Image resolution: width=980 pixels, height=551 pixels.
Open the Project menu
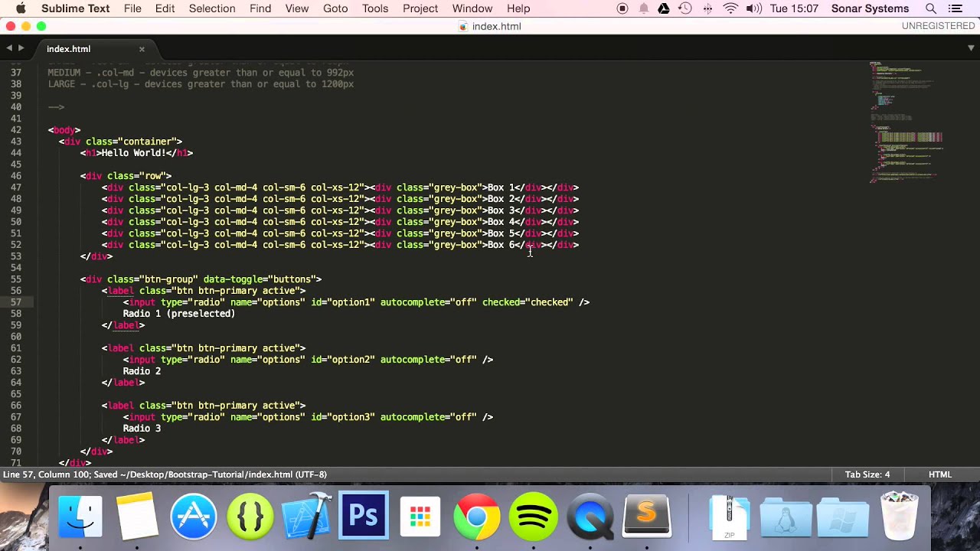pos(420,8)
